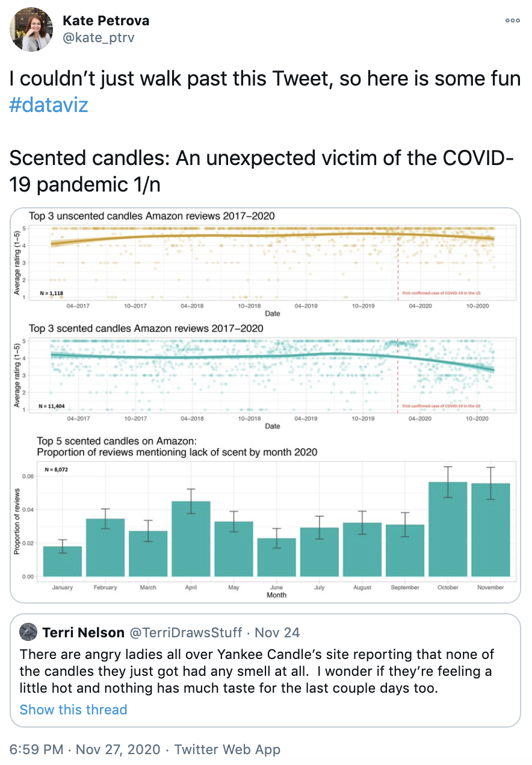Open the Terri Nelson display name
The image size is (532, 765).
(83, 632)
